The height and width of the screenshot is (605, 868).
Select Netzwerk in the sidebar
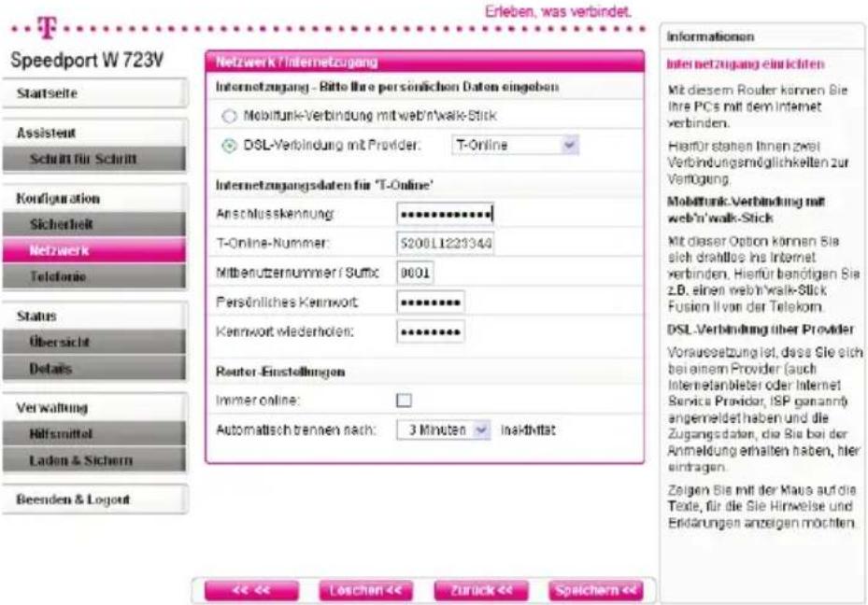94,250
